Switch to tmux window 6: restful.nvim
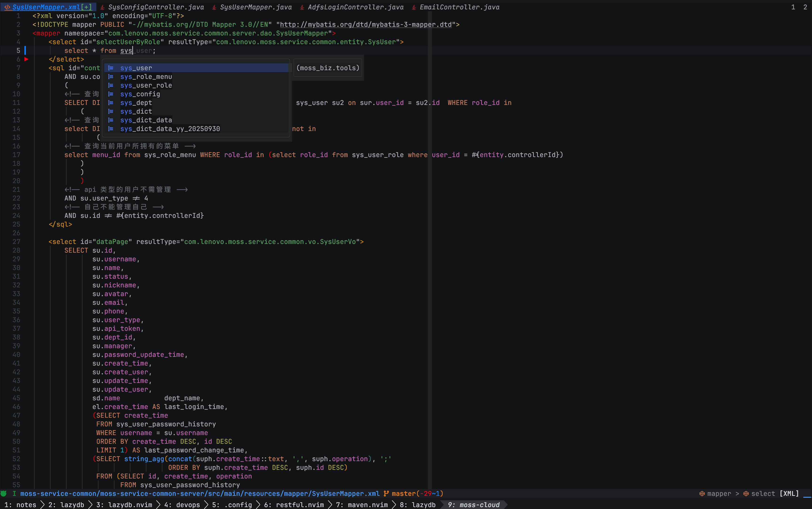 tap(294, 505)
